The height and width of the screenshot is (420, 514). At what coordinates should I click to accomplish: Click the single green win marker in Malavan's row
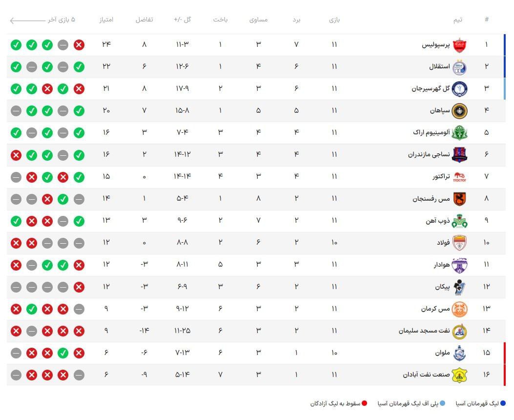click(x=63, y=353)
